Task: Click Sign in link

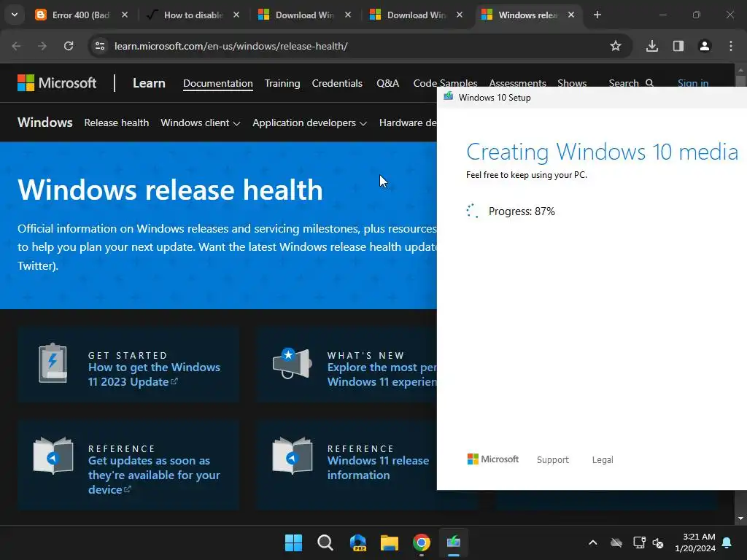Action: [x=693, y=82]
